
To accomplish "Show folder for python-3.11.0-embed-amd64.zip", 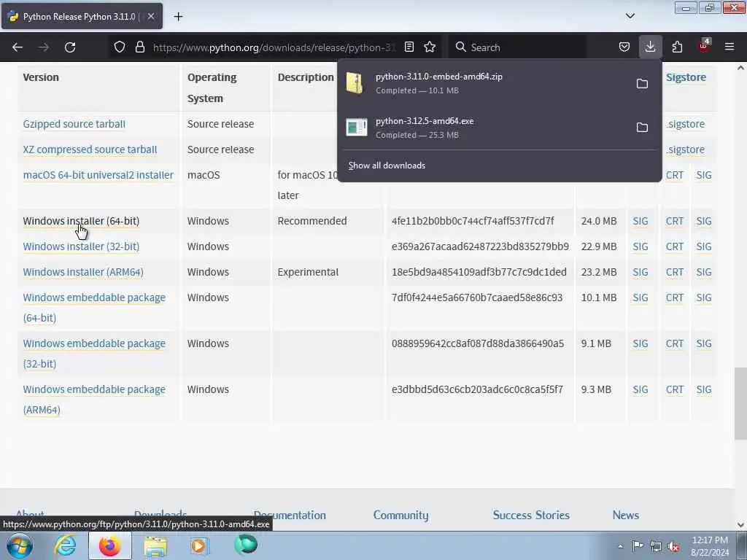I will click(x=642, y=84).
